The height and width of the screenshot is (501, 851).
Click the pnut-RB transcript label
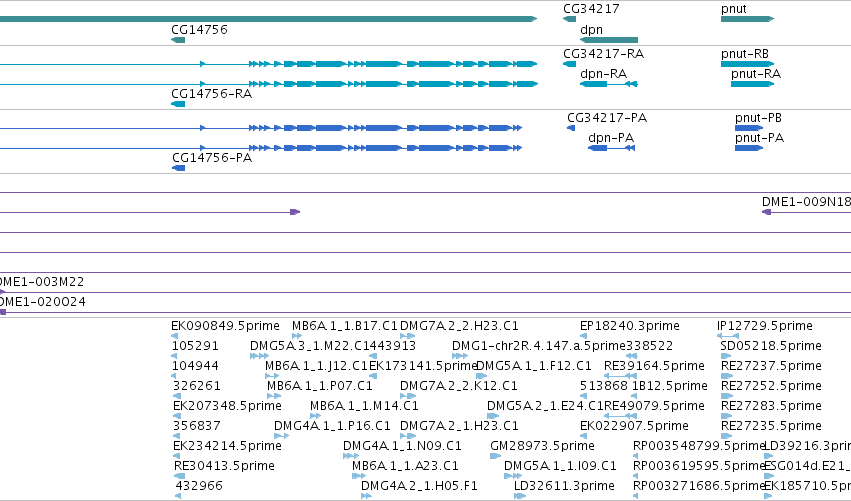(745, 54)
